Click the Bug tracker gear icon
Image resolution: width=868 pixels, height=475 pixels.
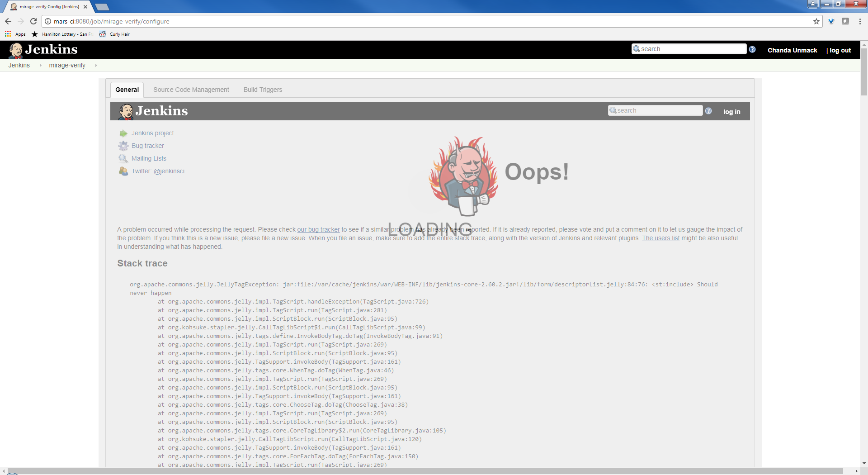(123, 146)
